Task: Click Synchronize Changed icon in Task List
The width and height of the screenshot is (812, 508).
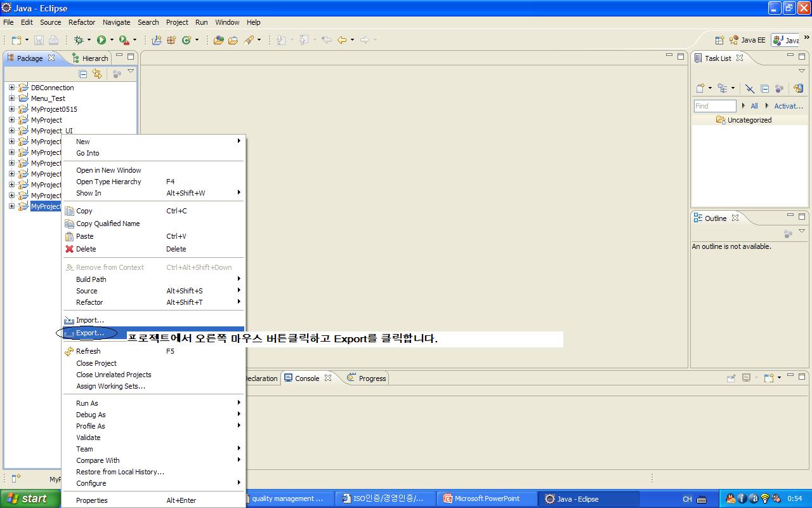Action: coord(798,88)
